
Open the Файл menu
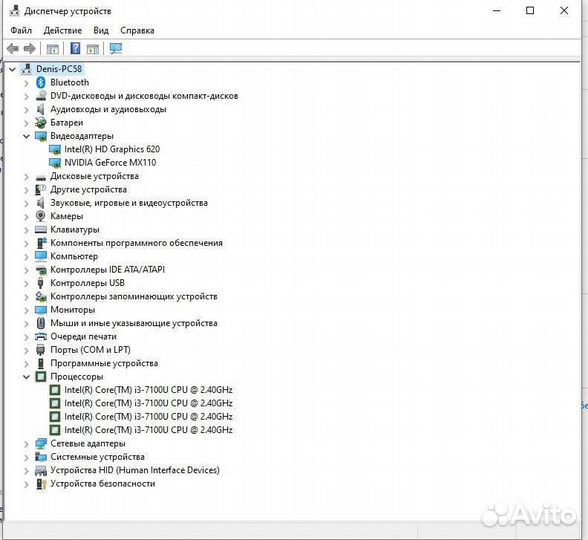[21, 30]
